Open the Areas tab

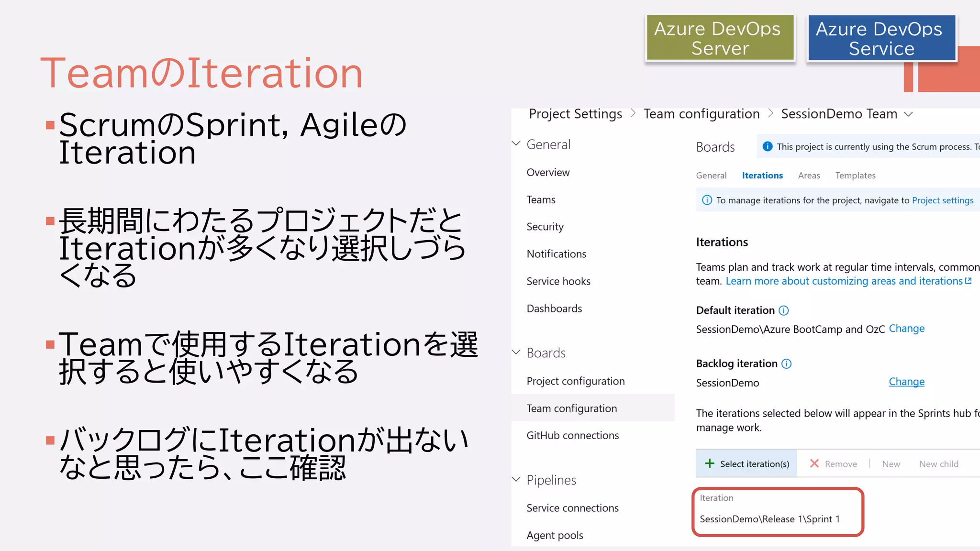pyautogui.click(x=809, y=176)
